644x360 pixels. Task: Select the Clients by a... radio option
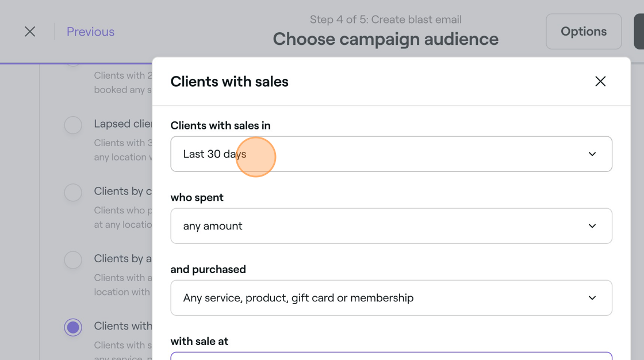coord(73,259)
